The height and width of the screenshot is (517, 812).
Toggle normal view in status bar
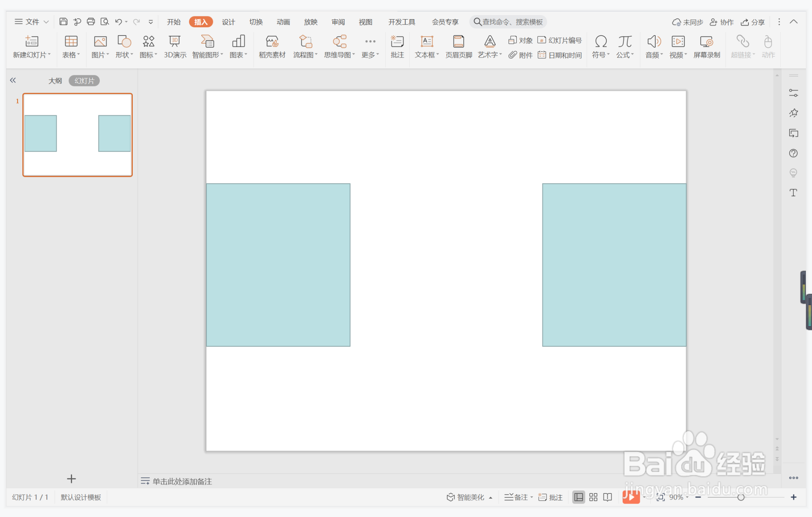(x=578, y=497)
